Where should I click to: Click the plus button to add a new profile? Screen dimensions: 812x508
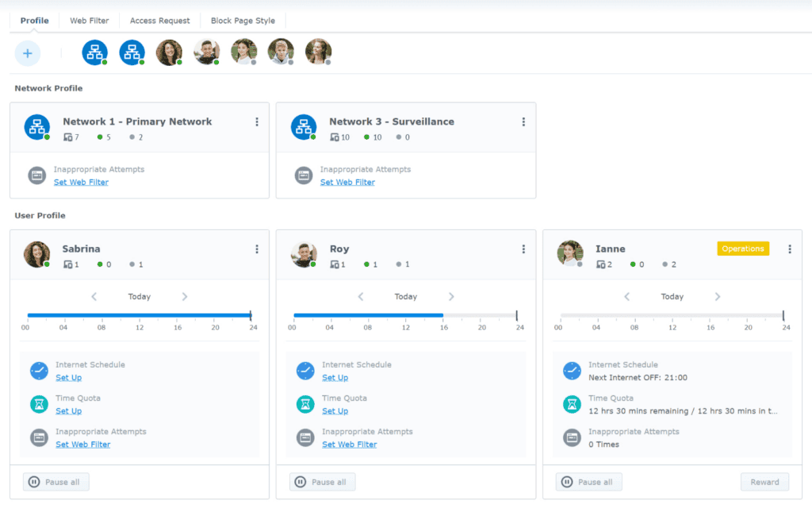tap(27, 53)
